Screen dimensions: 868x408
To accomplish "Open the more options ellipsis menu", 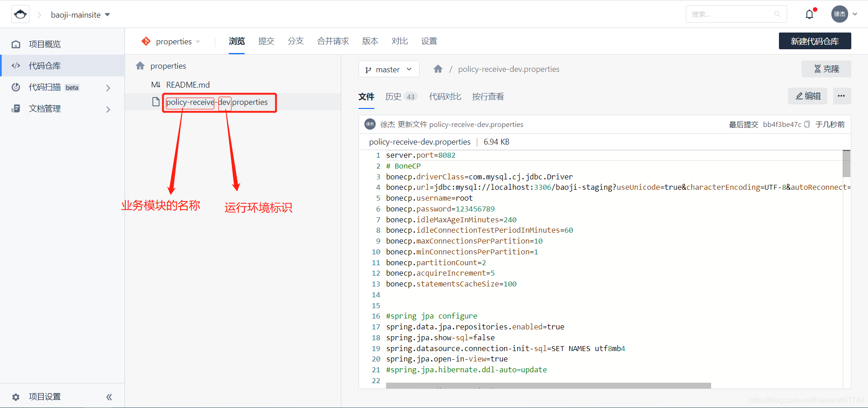I will pyautogui.click(x=842, y=96).
